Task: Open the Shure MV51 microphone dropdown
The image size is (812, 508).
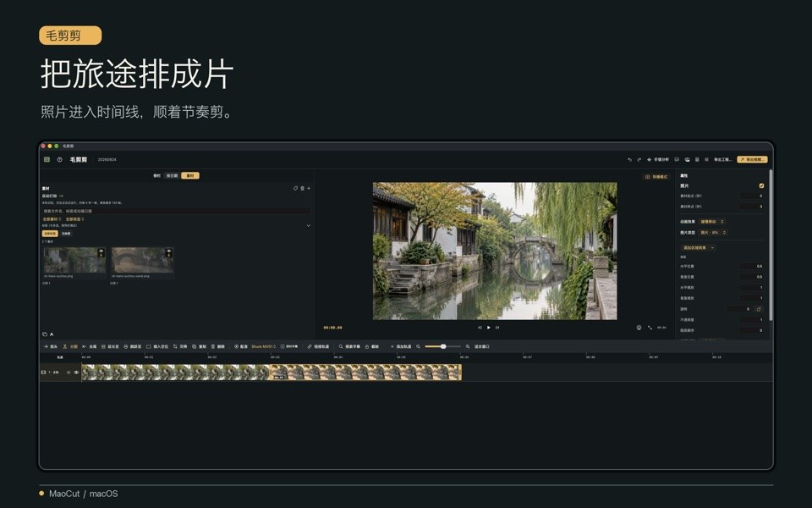Action: pos(263,346)
